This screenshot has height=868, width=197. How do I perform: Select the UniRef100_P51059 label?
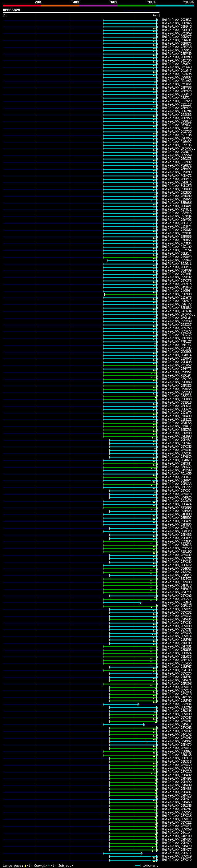click(x=176, y=474)
